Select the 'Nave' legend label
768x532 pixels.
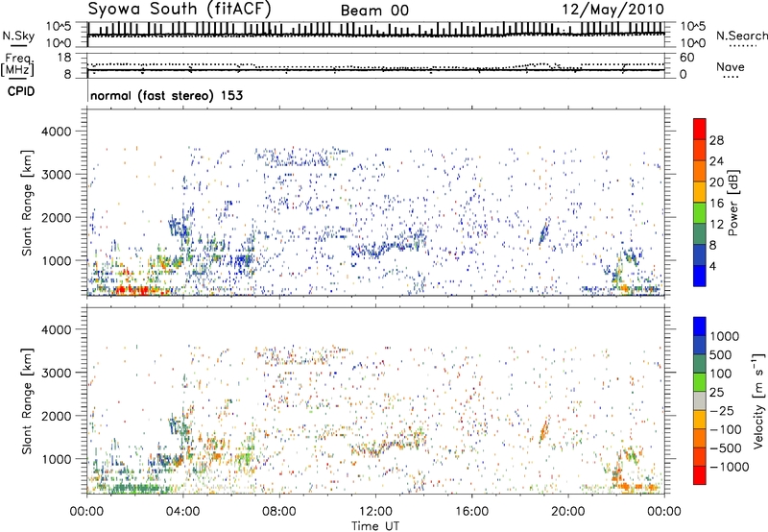730,66
